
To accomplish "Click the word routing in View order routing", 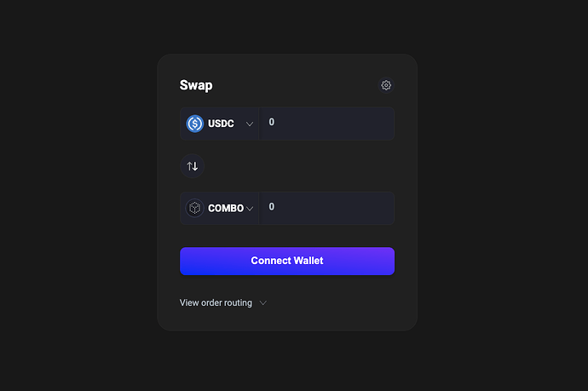I will click(x=238, y=303).
